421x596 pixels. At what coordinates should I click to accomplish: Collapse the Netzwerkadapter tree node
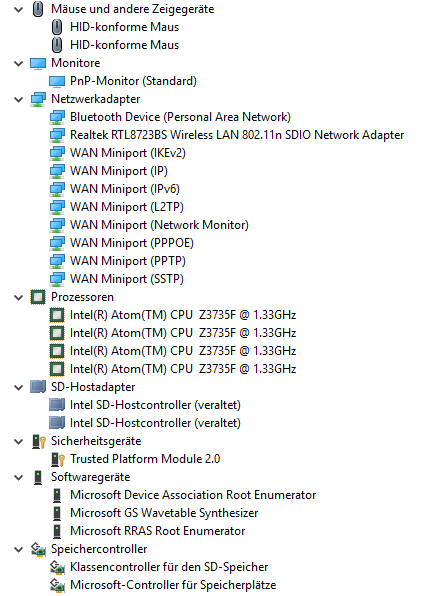coord(18,100)
